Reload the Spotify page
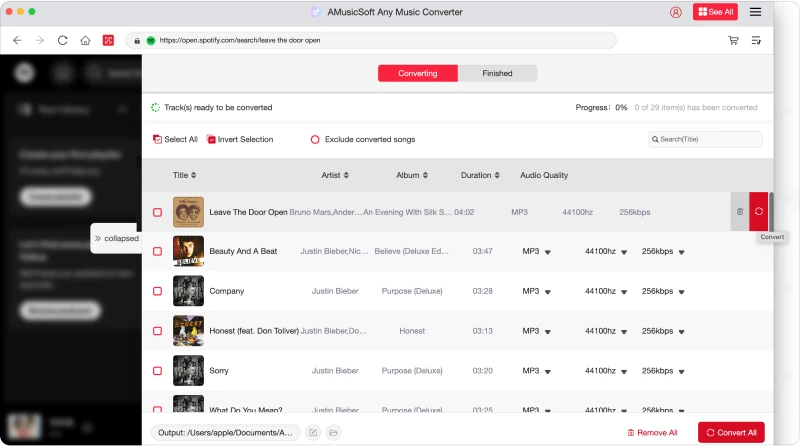Image resolution: width=800 pixels, height=446 pixels. coord(62,40)
